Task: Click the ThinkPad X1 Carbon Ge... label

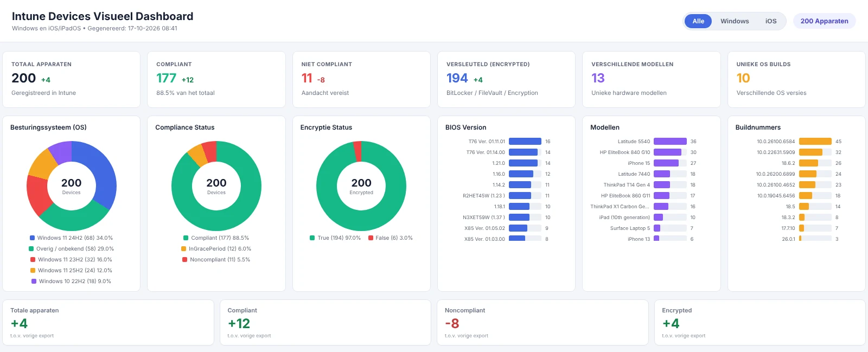Action: click(x=620, y=207)
